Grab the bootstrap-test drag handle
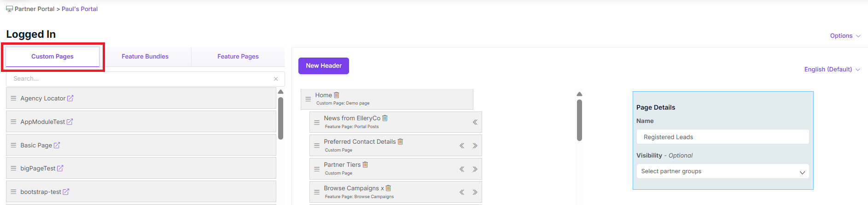The height and width of the screenshot is (205, 868). [x=13, y=192]
